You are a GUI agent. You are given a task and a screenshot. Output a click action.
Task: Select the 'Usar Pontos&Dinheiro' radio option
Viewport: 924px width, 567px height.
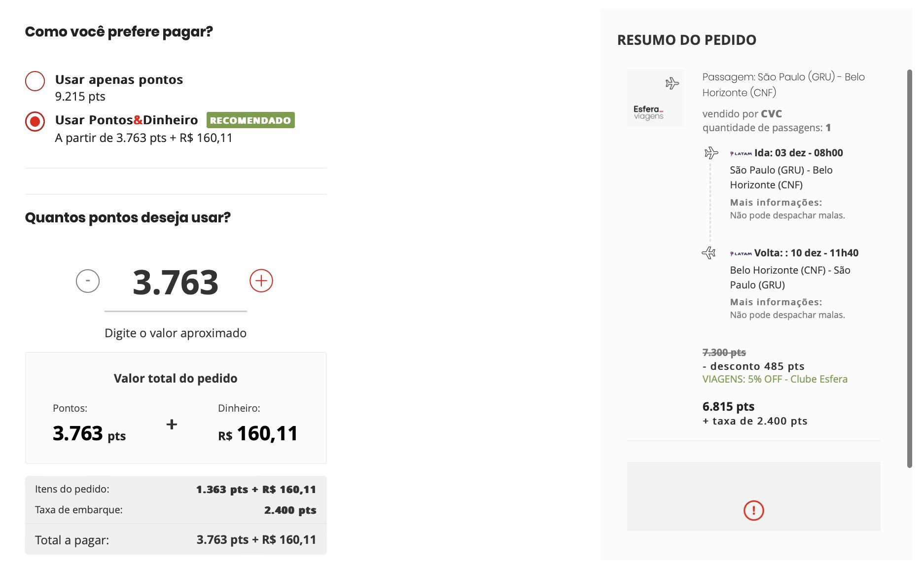tap(35, 121)
